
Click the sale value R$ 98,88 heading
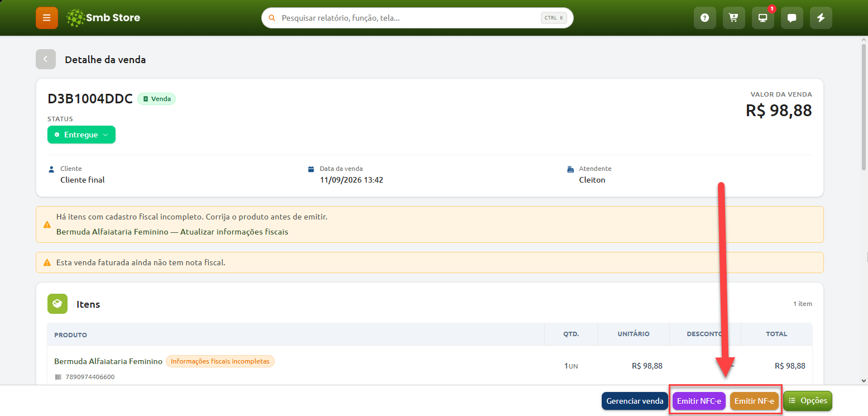click(779, 111)
